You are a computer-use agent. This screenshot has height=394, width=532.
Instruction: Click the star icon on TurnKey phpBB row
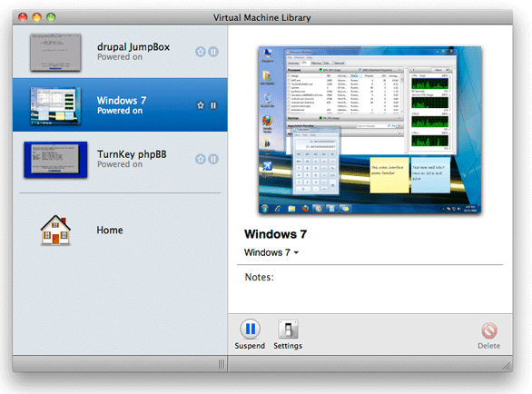[x=201, y=159]
